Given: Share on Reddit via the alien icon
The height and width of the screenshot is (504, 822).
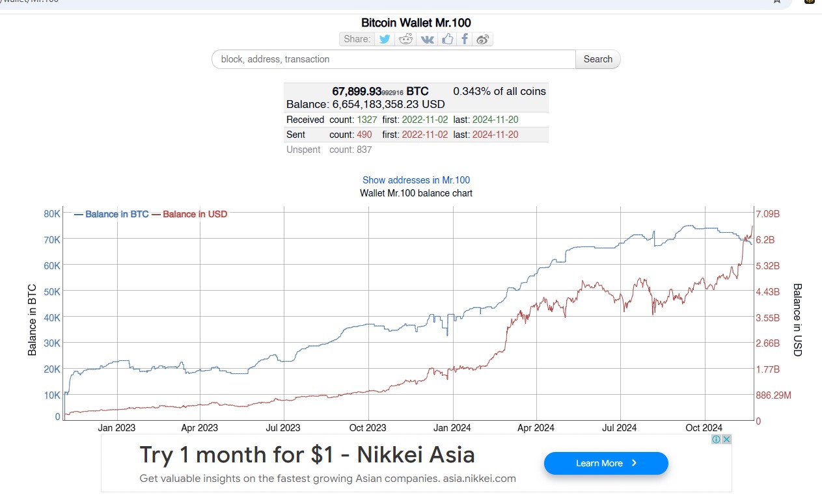Looking at the screenshot, I should click(x=406, y=39).
